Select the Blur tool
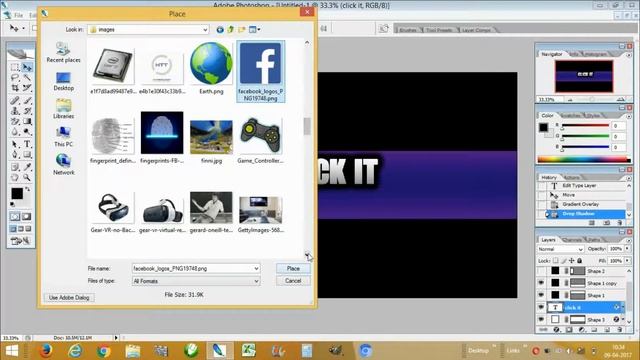Viewport: 640px width, 360px height. 15,131
